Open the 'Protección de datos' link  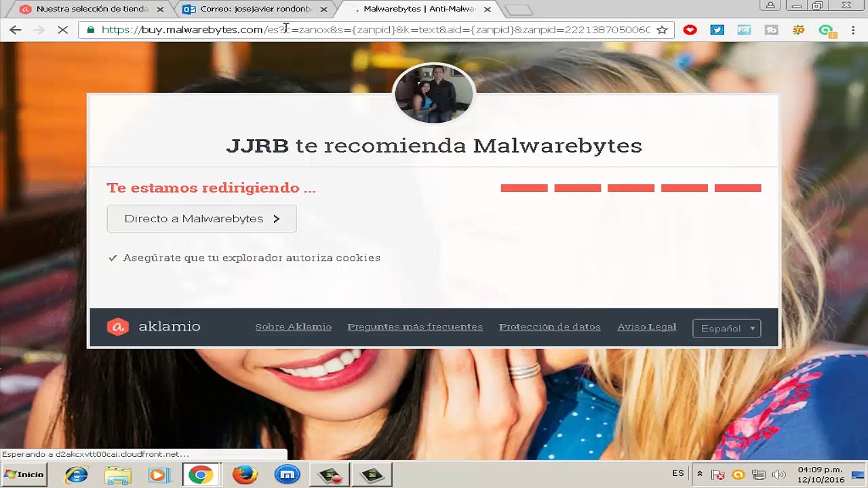(x=550, y=327)
